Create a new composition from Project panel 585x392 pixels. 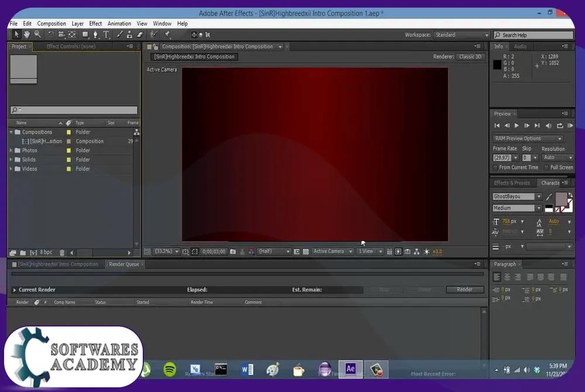click(x=33, y=253)
